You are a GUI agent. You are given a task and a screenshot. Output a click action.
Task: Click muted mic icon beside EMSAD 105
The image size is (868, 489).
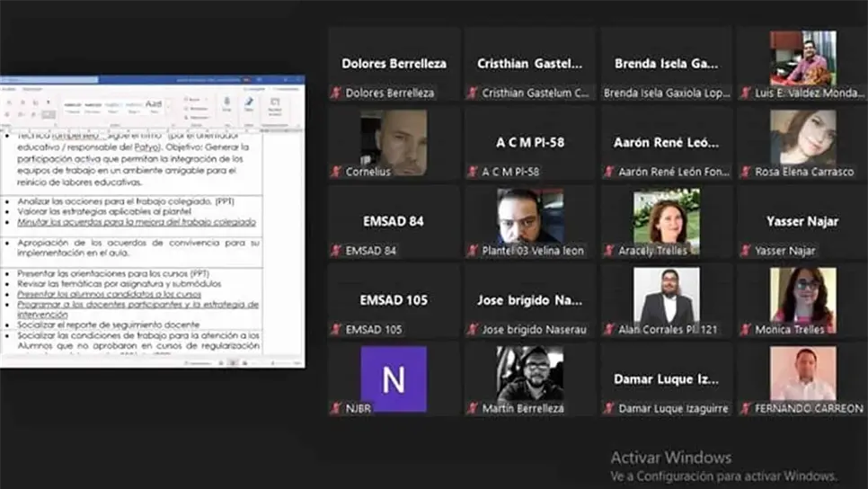pyautogui.click(x=336, y=330)
